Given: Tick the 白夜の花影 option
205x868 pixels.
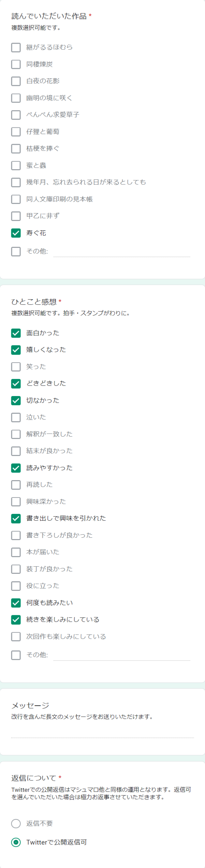Looking at the screenshot, I should [16, 81].
